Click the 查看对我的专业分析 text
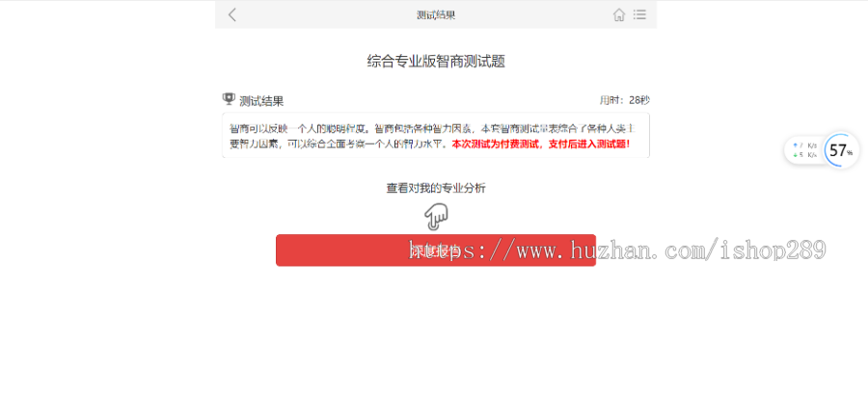Image resolution: width=868 pixels, height=394 pixels. 436,189
